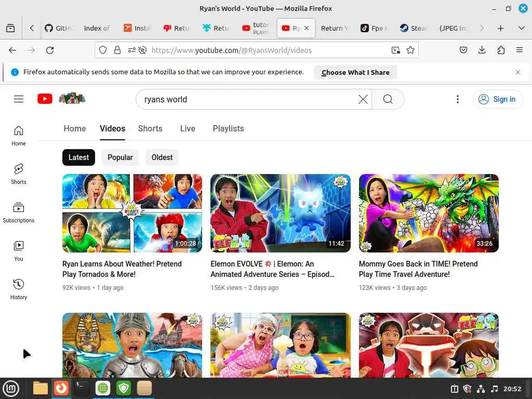Viewport: 532px width, 399px height.
Task: Open Firefox View icon
Action: pyautogui.click(x=10, y=28)
